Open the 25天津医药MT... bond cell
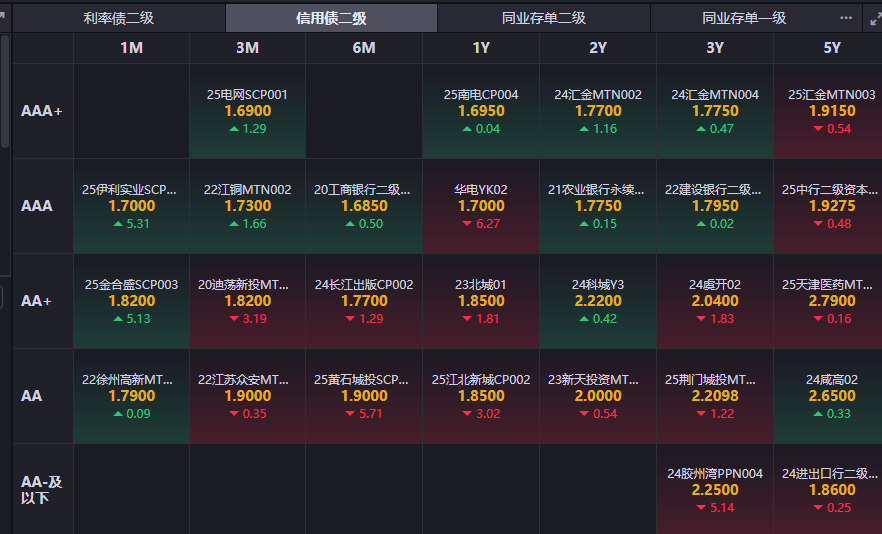882x534 pixels. coord(828,301)
